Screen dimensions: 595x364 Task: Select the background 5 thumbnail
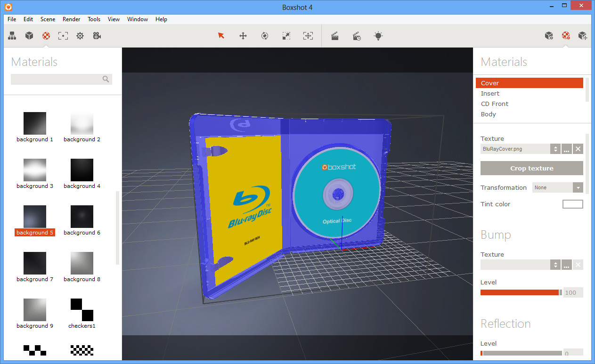[35, 217]
